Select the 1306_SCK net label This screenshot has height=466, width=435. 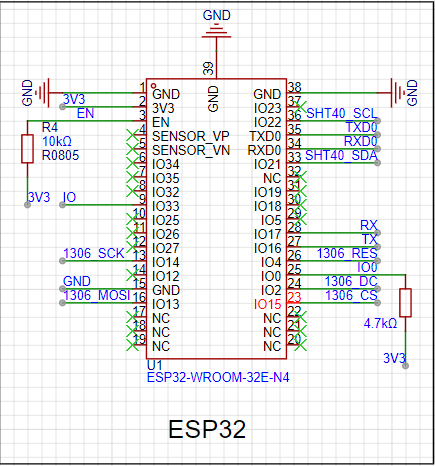point(94,253)
